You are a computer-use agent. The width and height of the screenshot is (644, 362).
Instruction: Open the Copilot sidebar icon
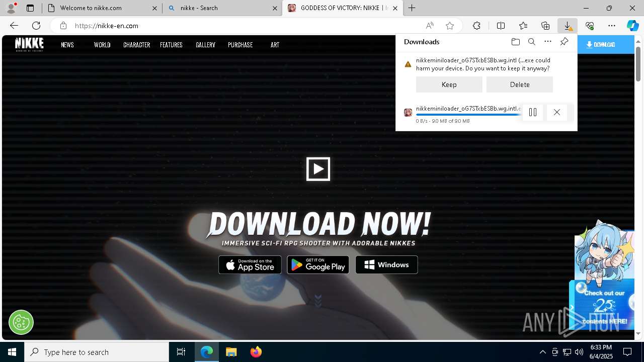(632, 26)
